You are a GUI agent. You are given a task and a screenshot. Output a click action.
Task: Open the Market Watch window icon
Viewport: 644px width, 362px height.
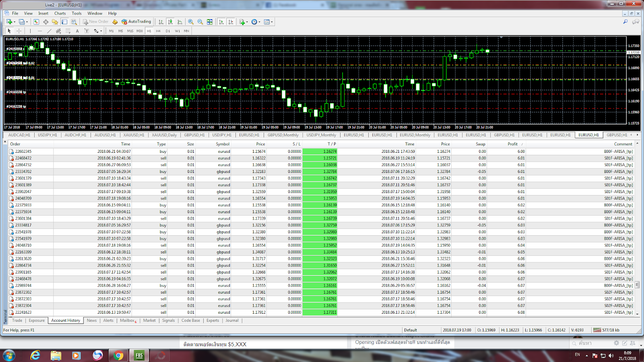point(36,22)
